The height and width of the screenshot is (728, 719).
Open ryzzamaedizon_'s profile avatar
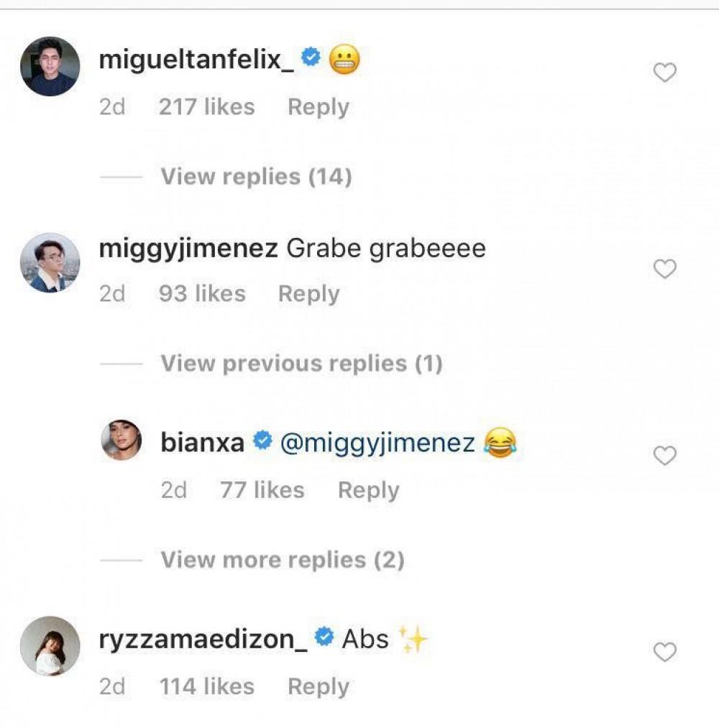point(50,645)
